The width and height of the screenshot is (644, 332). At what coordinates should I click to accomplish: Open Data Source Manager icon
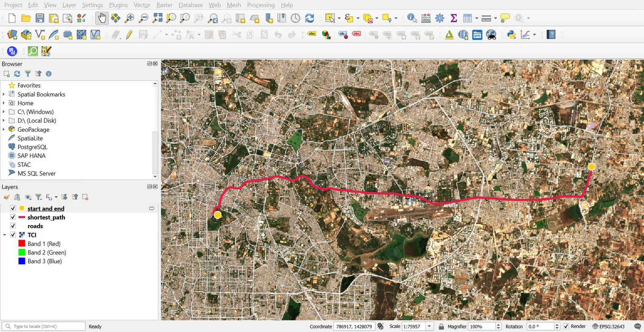(x=12, y=35)
